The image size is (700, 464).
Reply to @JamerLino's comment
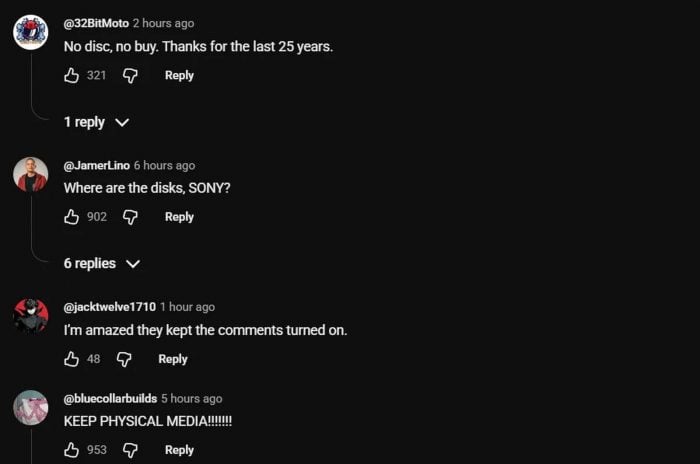[x=179, y=217]
